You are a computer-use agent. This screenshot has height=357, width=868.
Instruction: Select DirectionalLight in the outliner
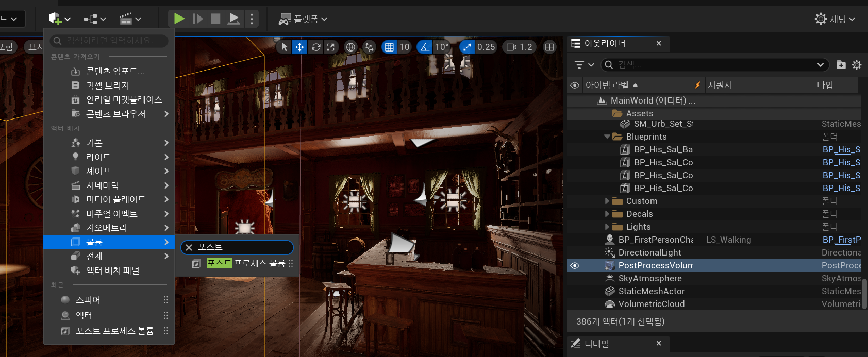tap(649, 252)
